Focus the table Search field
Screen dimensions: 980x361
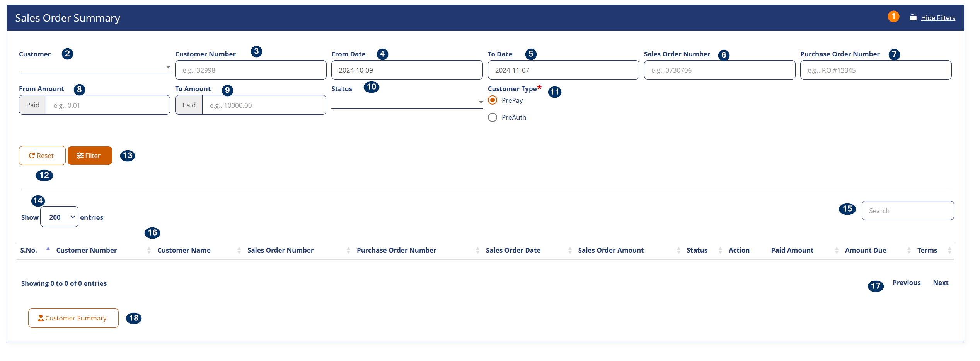pyautogui.click(x=907, y=211)
